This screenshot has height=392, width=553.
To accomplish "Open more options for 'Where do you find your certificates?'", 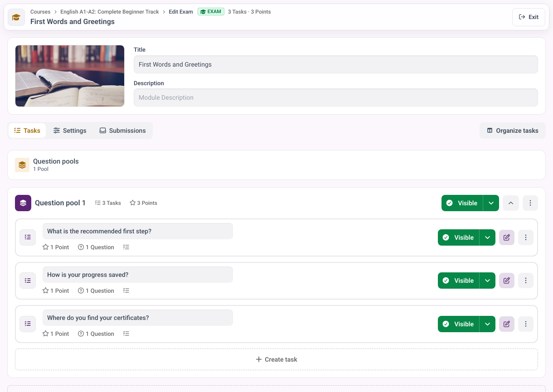I will [526, 324].
